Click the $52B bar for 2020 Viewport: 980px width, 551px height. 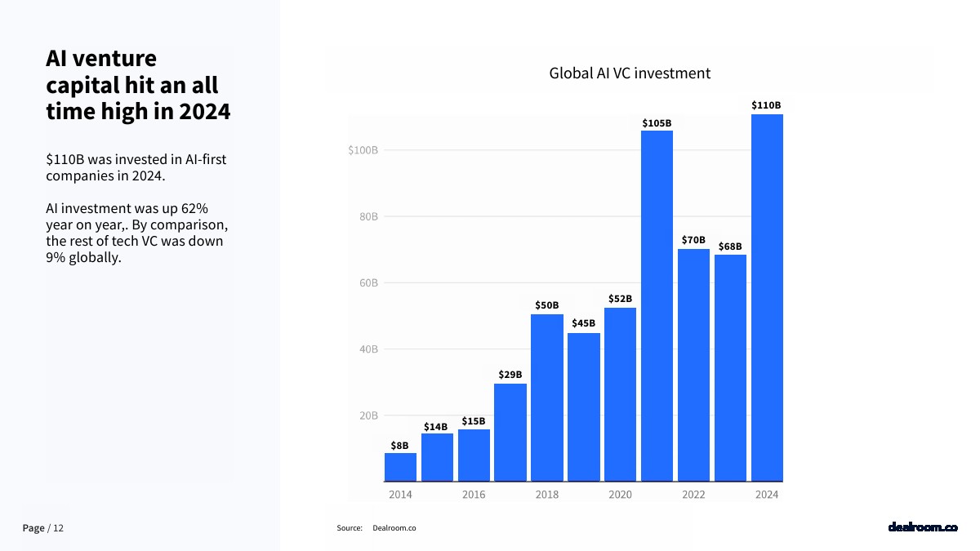pyautogui.click(x=620, y=393)
